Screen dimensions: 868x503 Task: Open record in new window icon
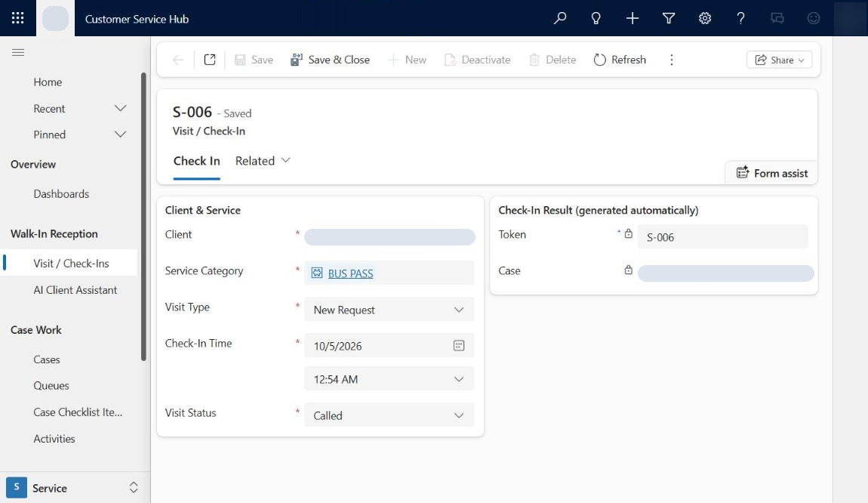(210, 60)
